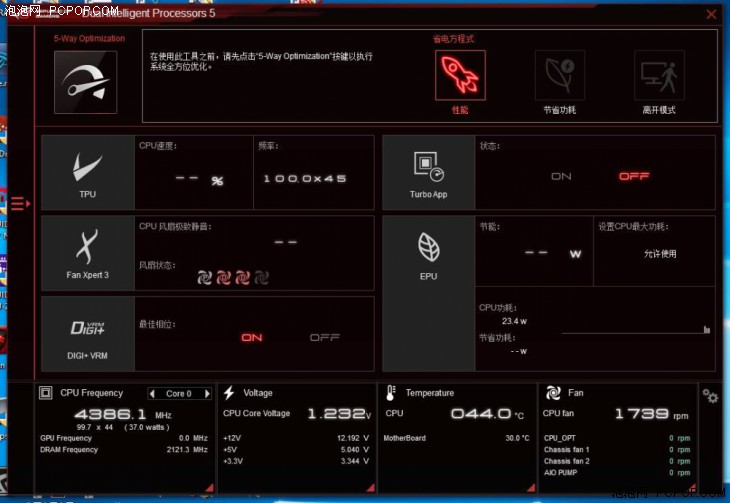This screenshot has height=503, width=730.
Task: Click the CPU temperature 044.0 reading
Action: pos(487,414)
